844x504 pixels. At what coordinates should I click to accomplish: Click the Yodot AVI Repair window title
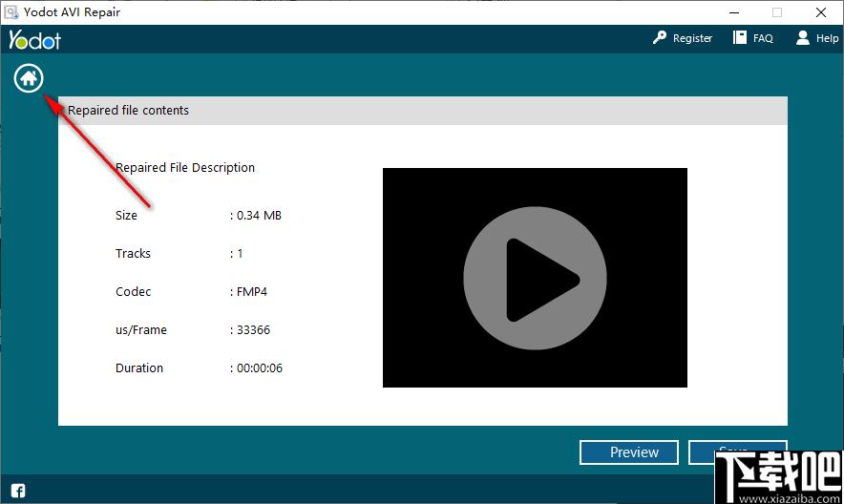[72, 11]
